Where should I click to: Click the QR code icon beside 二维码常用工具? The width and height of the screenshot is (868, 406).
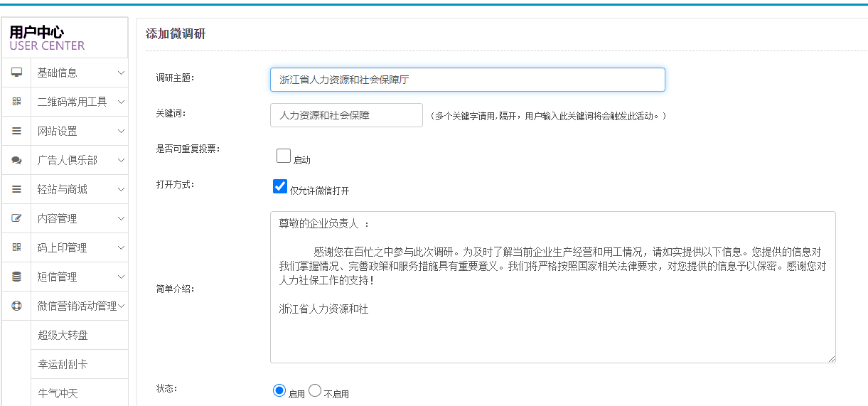16,102
